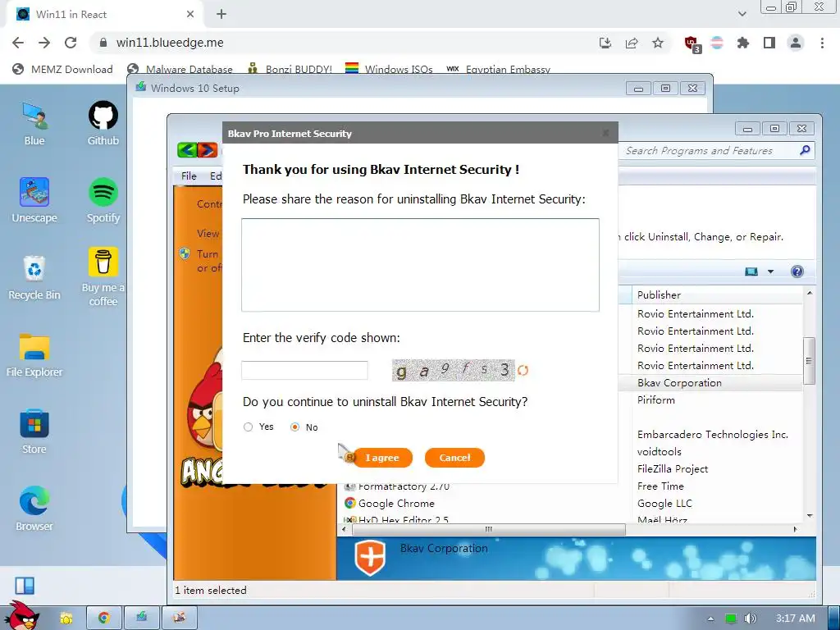Show hidden tray icons arrow
The width and height of the screenshot is (840, 630).
(x=710, y=619)
